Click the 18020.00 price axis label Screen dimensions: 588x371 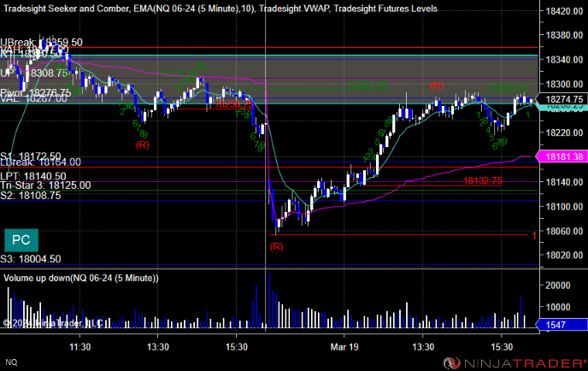[564, 255]
